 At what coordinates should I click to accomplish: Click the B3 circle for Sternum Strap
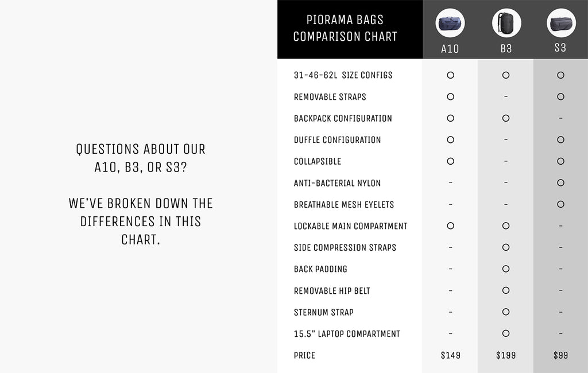(506, 312)
